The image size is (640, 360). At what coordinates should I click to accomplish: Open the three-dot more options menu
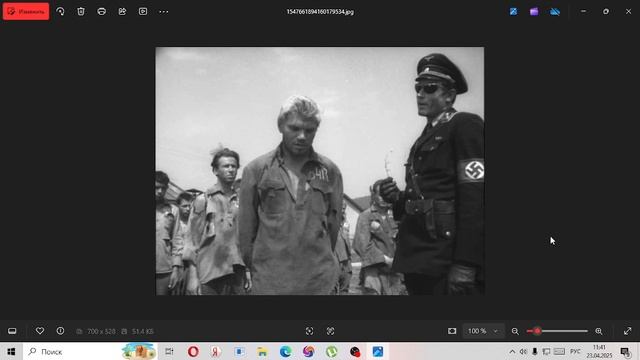(164, 11)
